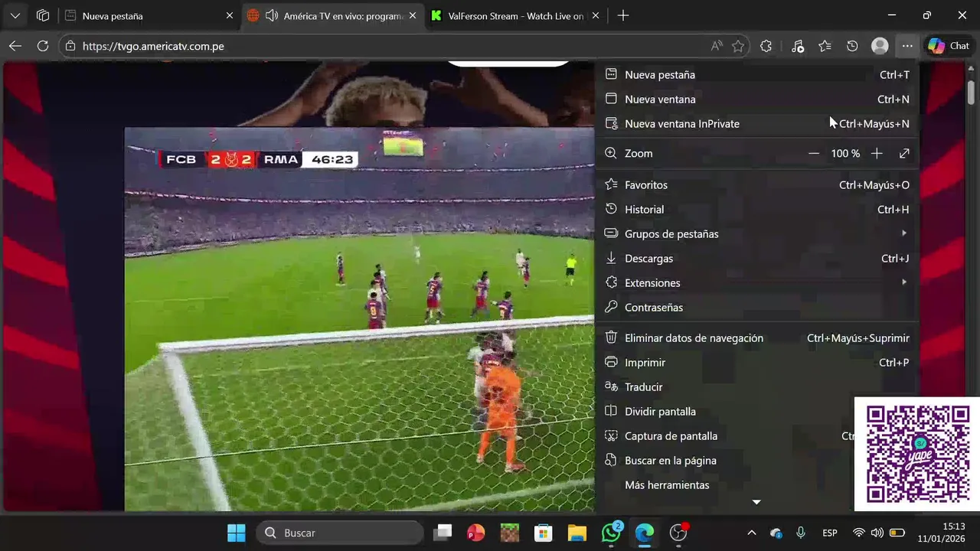Open the Windows Start button
Image resolution: width=980 pixels, height=551 pixels.
coord(237,533)
